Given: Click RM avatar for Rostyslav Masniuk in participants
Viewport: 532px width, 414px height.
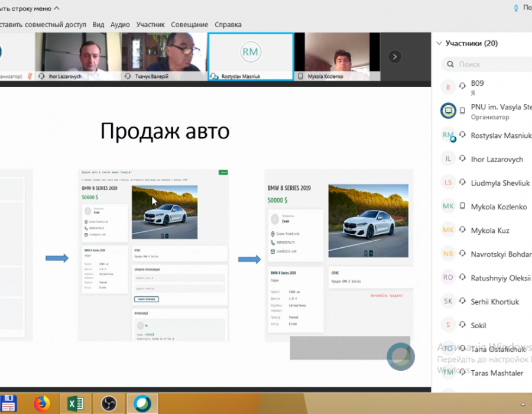Looking at the screenshot, I should tap(448, 135).
